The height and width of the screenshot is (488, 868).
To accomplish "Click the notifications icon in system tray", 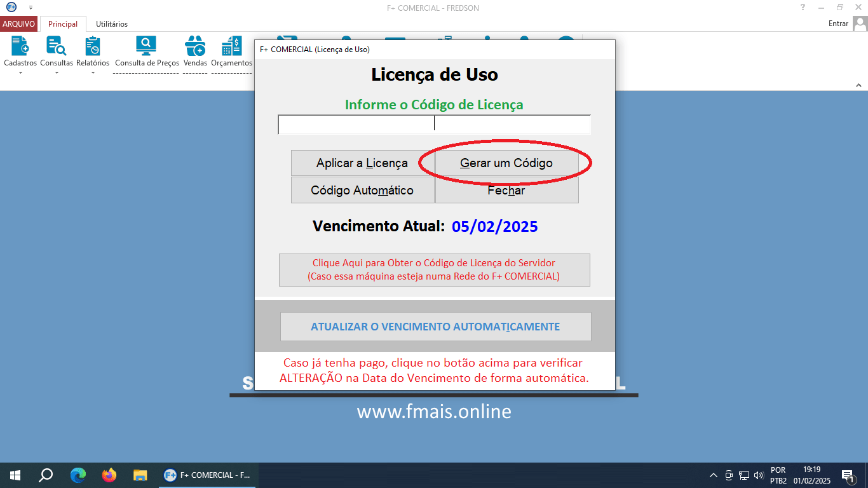I will pyautogui.click(x=850, y=475).
